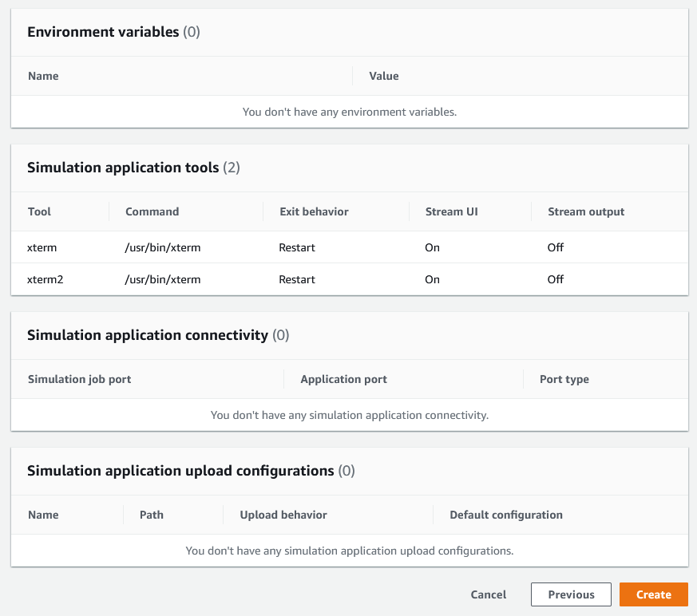Click the Simulation job port column header
697x616 pixels.
tap(79, 379)
